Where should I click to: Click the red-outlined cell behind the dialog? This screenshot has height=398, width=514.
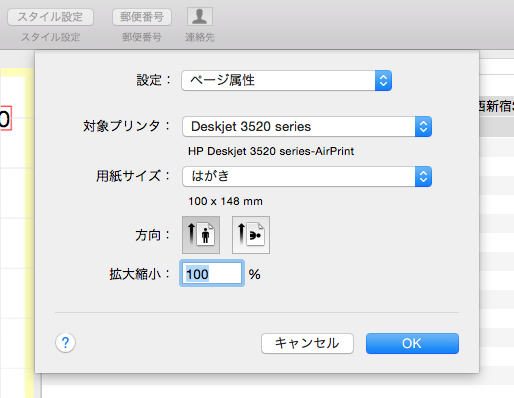point(6,118)
